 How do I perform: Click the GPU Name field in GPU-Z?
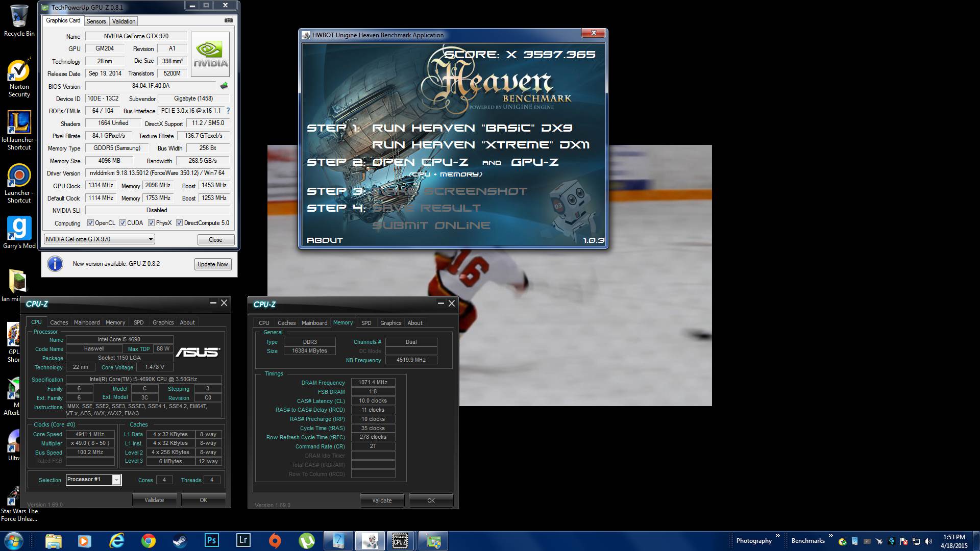coord(136,36)
